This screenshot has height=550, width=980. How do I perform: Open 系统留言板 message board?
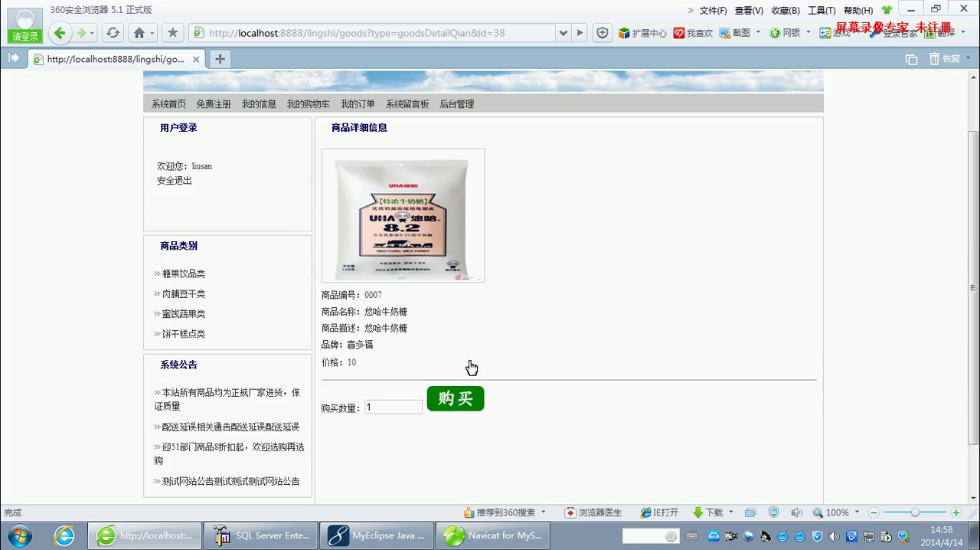[407, 104]
